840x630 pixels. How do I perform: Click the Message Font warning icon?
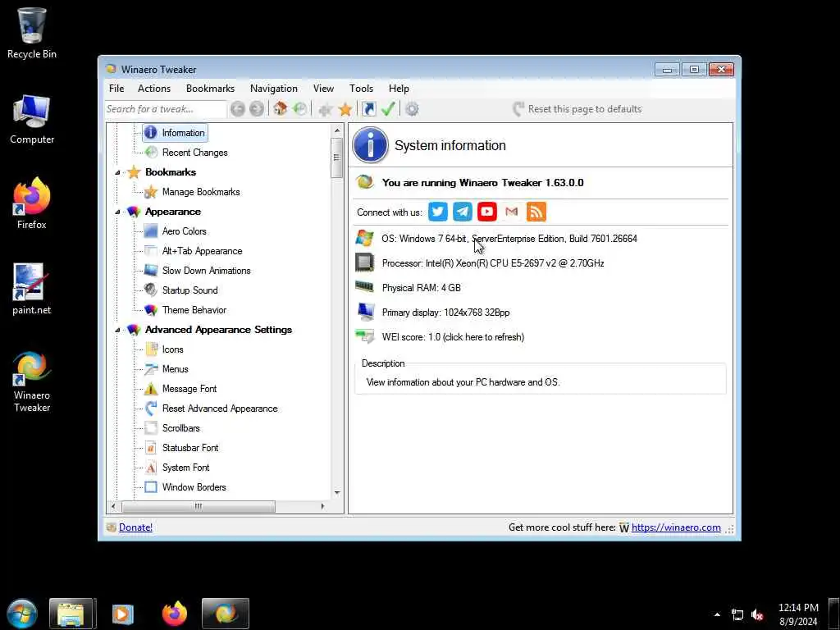tap(151, 388)
